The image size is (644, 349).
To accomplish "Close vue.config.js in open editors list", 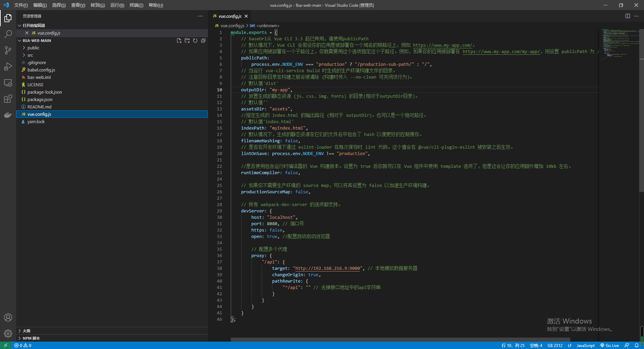I will pos(27,33).
